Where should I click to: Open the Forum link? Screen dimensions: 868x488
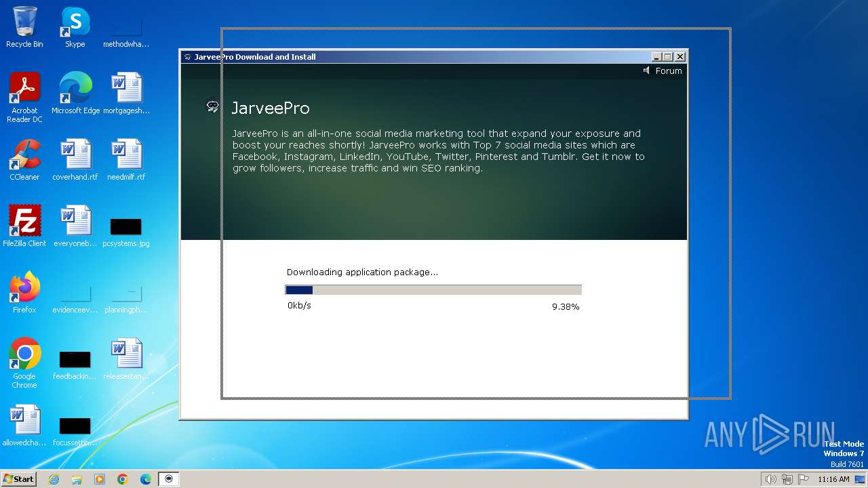668,70
